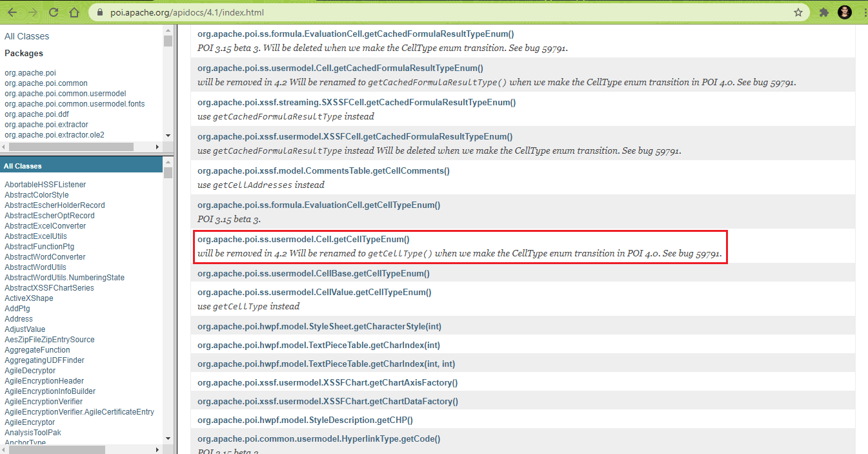Open the extensions puzzle menu

823,12
